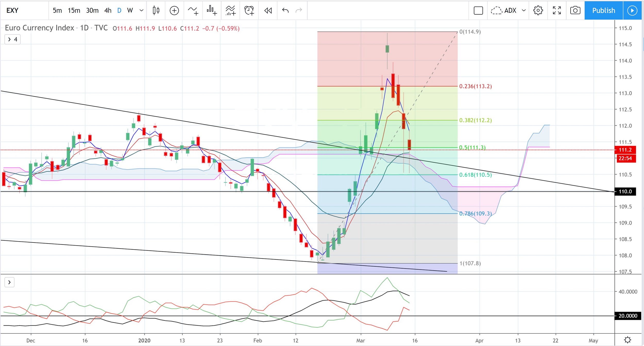This screenshot has height=346, width=644.
Task: Click the Feb label on time axis
Action: tap(258, 340)
